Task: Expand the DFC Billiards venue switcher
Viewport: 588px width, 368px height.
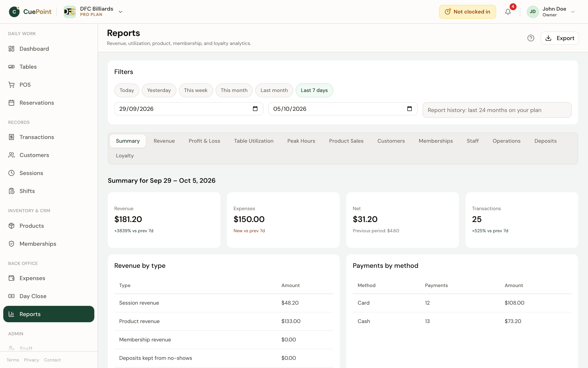Action: pyautogui.click(x=94, y=12)
